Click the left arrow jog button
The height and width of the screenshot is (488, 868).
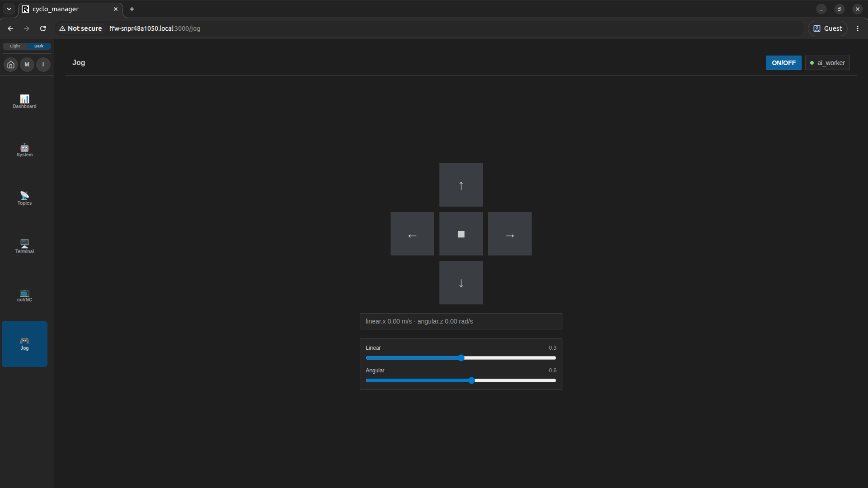click(x=412, y=234)
